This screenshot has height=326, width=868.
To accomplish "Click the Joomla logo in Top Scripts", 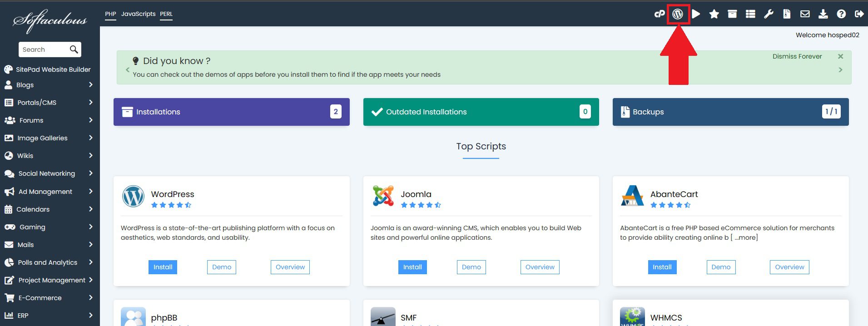I will coord(383,196).
